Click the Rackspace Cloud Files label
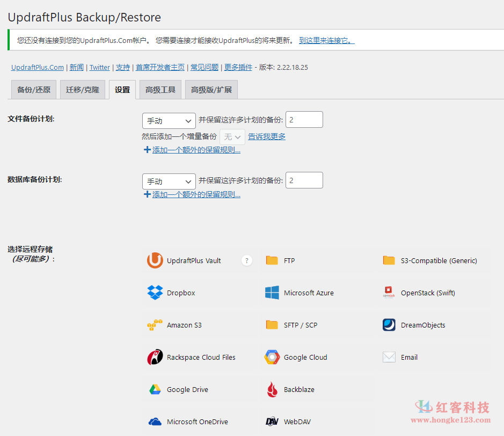 click(x=201, y=358)
